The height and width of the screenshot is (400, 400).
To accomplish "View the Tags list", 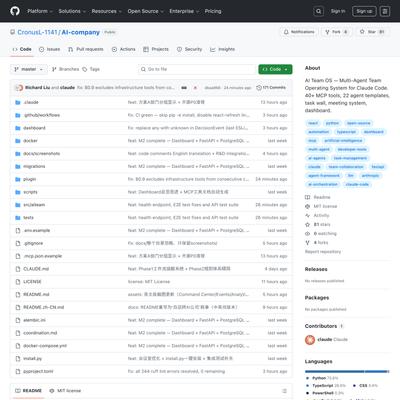I will (91, 69).
